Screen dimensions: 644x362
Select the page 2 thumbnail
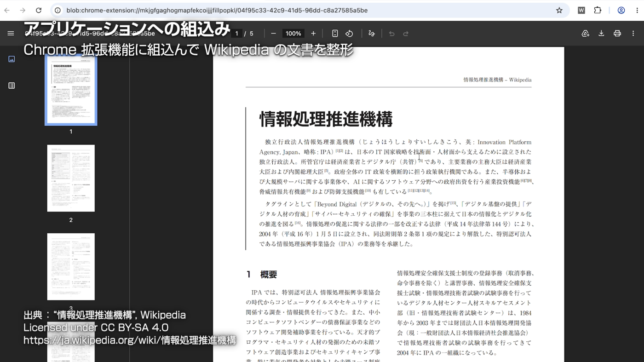click(x=71, y=178)
